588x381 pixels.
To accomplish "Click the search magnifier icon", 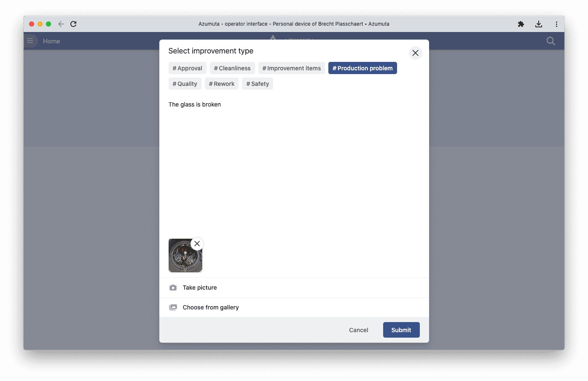I will [550, 41].
